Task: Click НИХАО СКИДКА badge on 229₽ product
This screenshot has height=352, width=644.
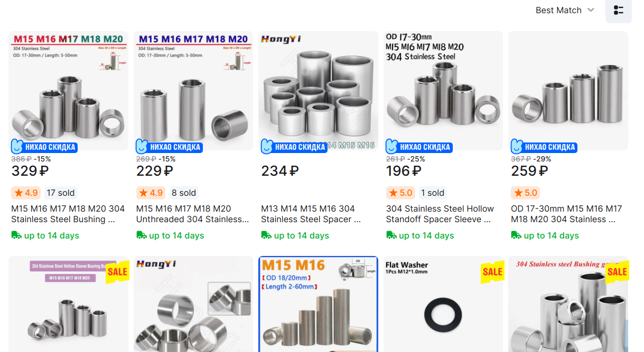Action: pyautogui.click(x=169, y=146)
